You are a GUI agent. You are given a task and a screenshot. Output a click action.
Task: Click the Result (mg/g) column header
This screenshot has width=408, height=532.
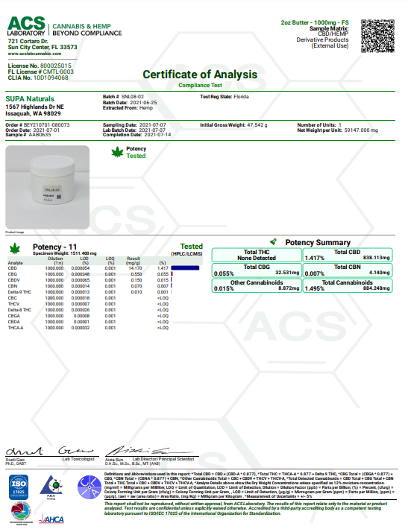134,261
